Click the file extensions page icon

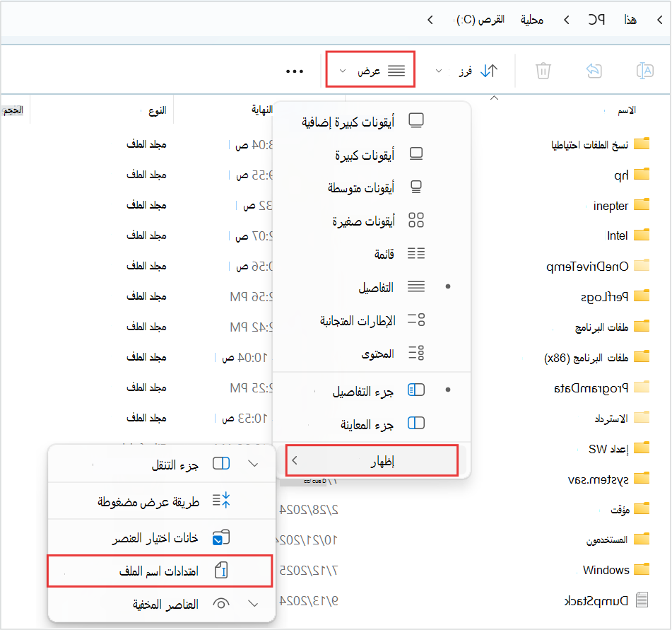pyautogui.click(x=221, y=571)
